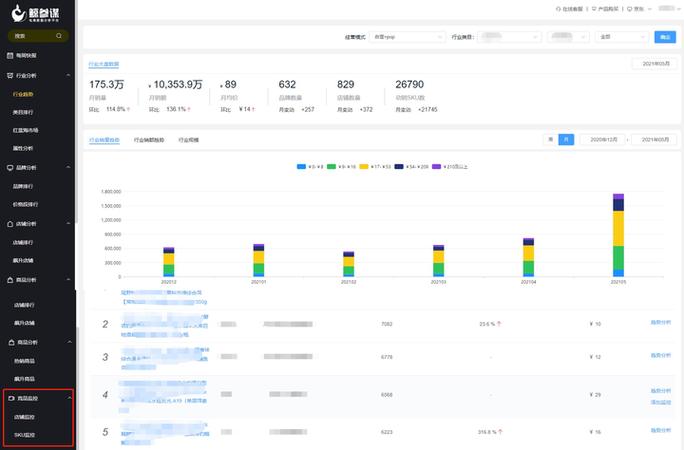The image size is (684, 450).
Task: Open the 行业销量趋势 tab
Action: point(104,140)
